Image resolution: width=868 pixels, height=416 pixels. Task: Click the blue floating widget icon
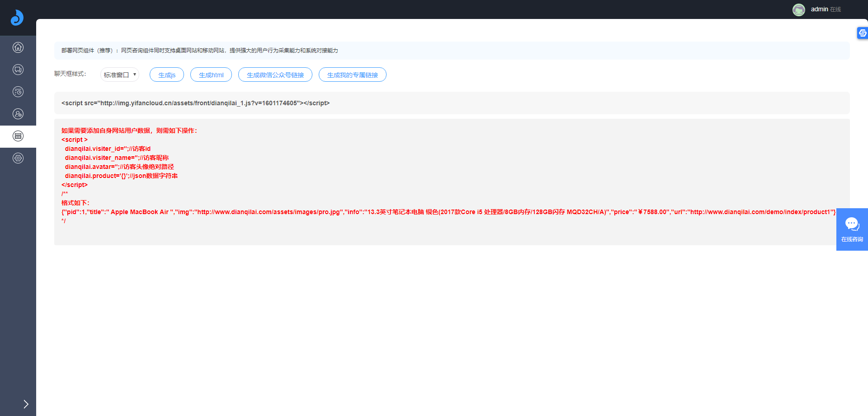click(862, 33)
